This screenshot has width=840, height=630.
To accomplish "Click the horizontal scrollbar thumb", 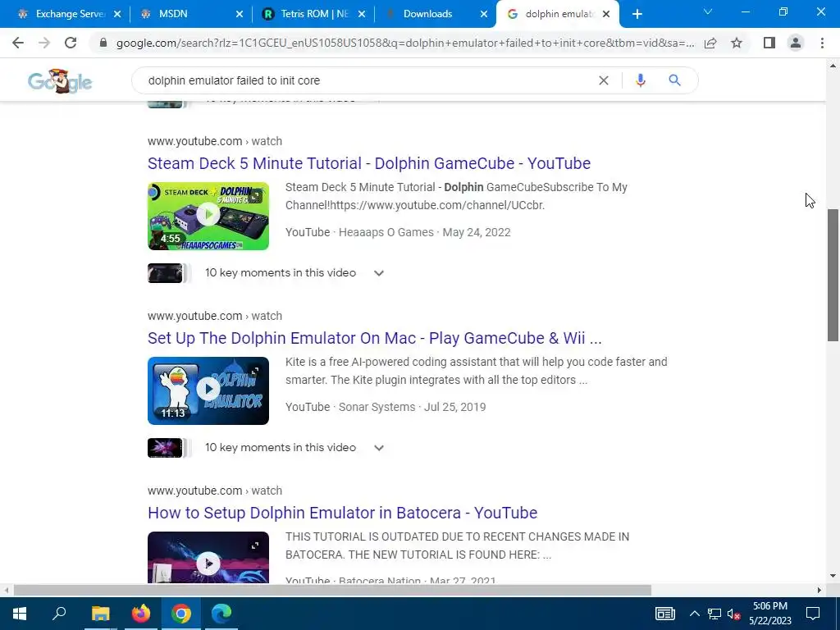I will click(332, 590).
